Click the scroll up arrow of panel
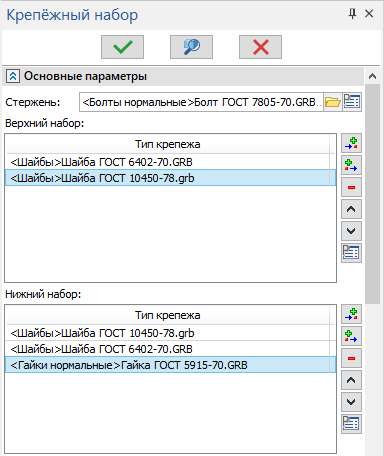Viewport: 384px width, 456px height. (x=372, y=76)
